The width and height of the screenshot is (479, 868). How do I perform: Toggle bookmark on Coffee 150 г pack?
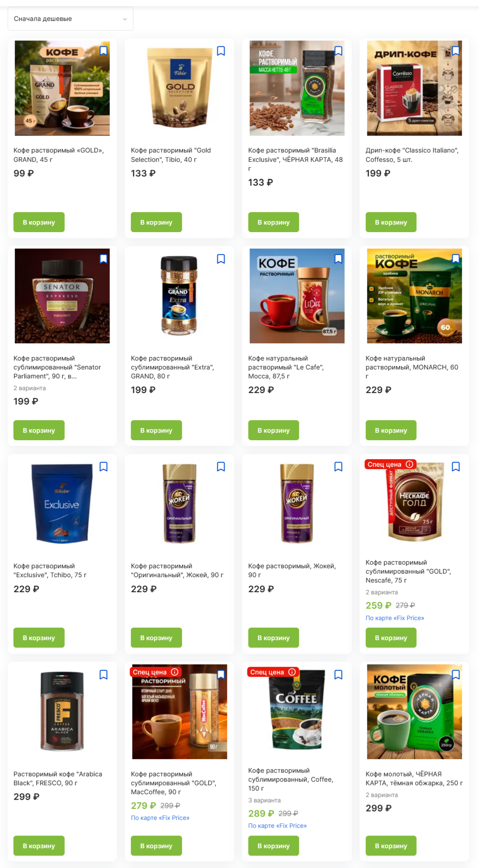(x=338, y=675)
